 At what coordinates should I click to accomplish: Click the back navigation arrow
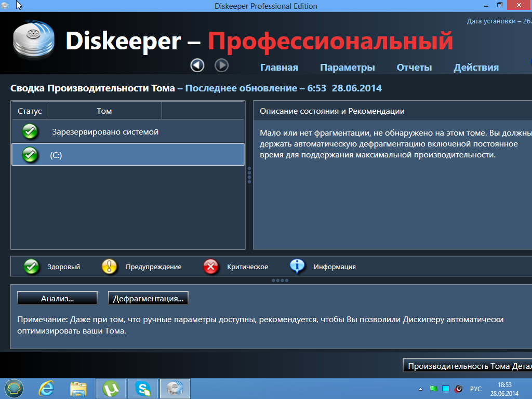(x=197, y=65)
